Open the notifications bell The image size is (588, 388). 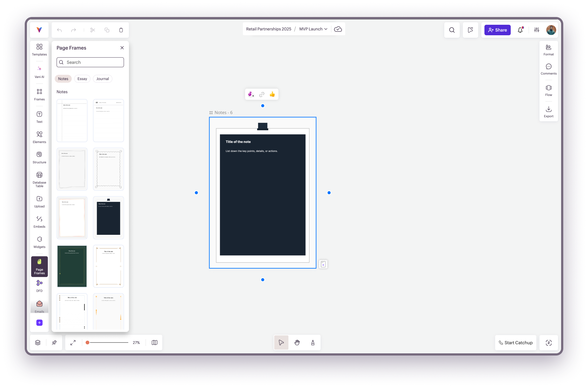point(520,30)
